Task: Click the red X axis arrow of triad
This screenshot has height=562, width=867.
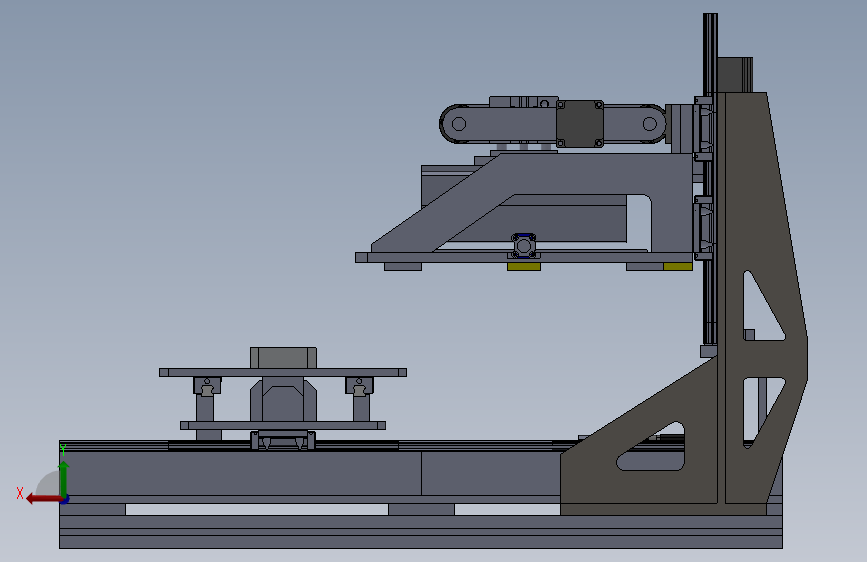Action: coord(43,499)
